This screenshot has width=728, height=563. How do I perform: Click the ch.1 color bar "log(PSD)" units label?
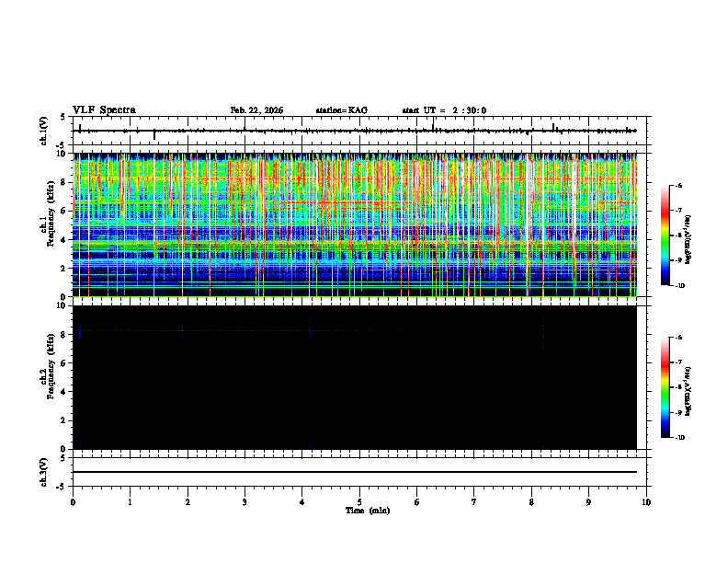pyautogui.click(x=689, y=240)
